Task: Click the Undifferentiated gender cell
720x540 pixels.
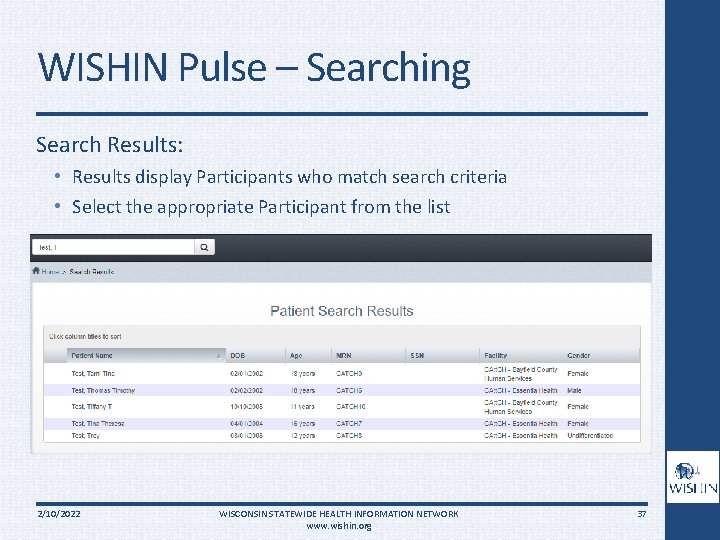Action: pyautogui.click(x=590, y=435)
